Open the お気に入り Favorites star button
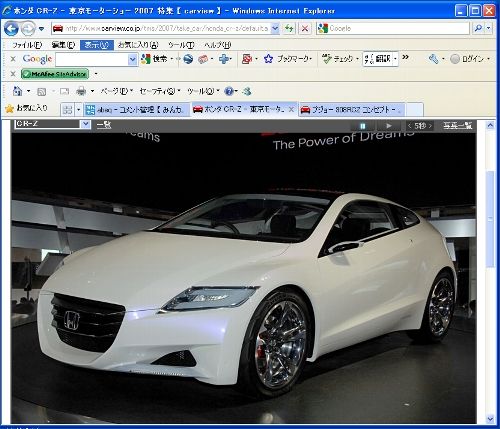 pos(27,108)
